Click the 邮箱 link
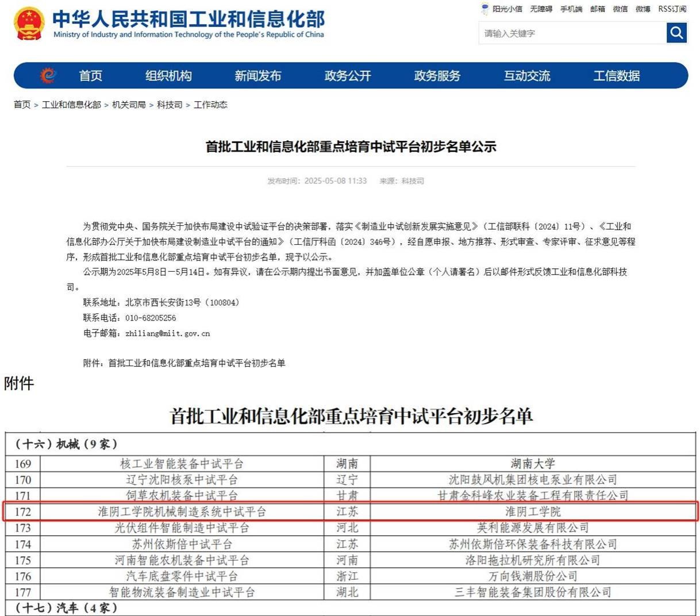This screenshot has width=700, height=616. pos(598,9)
